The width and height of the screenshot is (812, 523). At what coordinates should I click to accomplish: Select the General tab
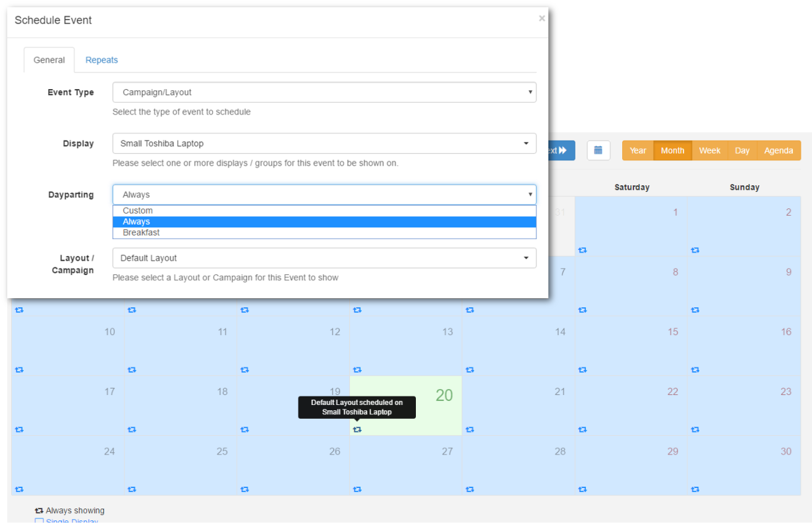tap(49, 60)
